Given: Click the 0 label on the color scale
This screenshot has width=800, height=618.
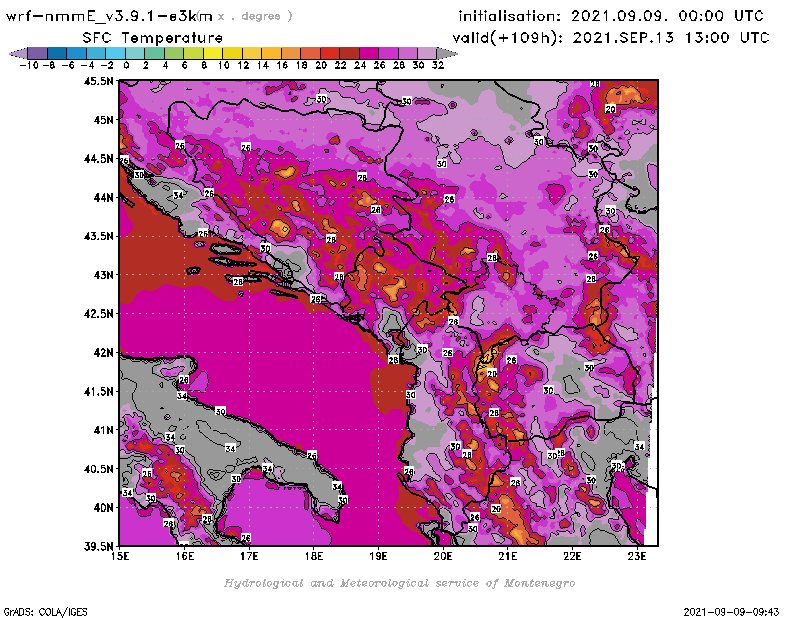Looking at the screenshot, I should (126, 65).
